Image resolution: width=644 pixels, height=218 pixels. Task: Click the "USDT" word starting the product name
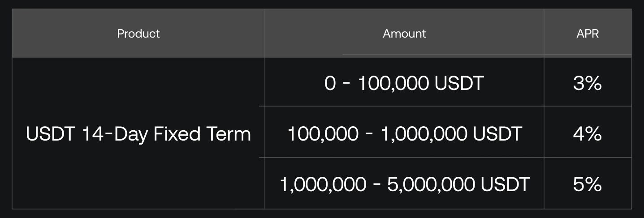(x=50, y=134)
